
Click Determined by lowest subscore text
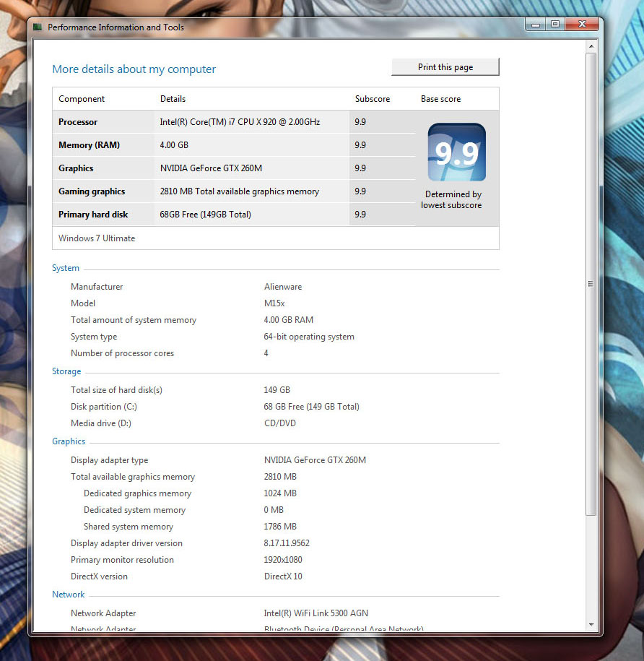(x=451, y=200)
